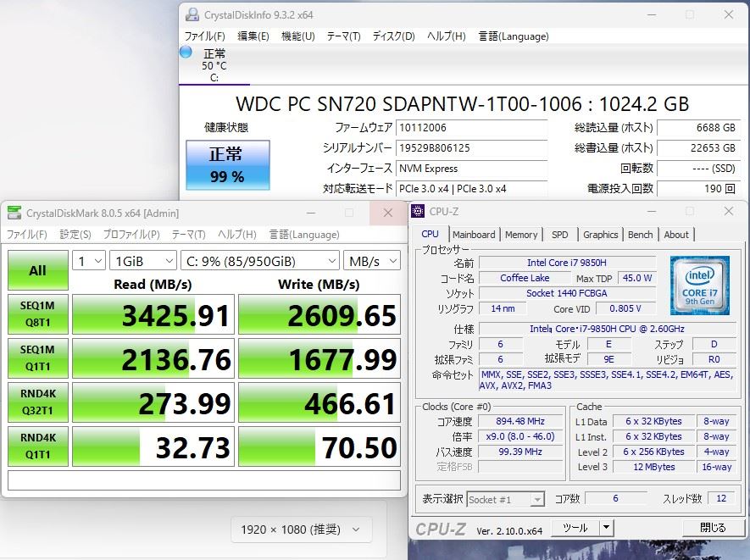
Task: Click transfer mode PCIe 3.0 x4 | PCIe 3.0 x4
Action: coord(472,189)
